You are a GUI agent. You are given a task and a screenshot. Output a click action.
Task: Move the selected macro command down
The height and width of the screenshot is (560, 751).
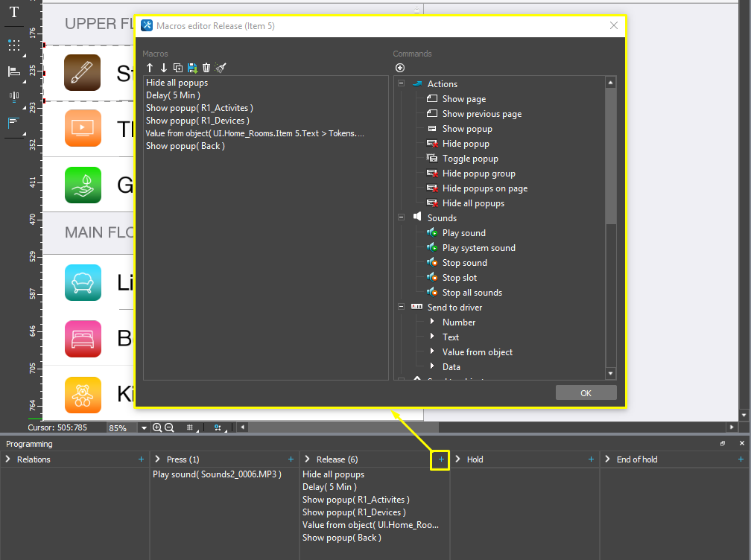click(164, 68)
